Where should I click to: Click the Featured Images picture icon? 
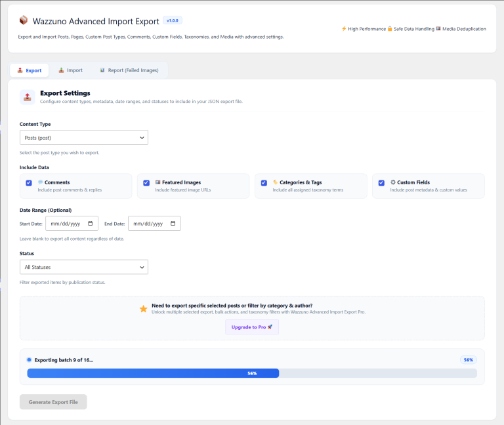(x=157, y=182)
